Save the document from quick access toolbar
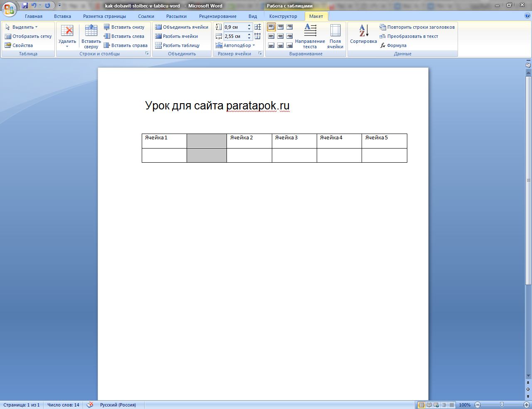The width and height of the screenshot is (532, 409). (25, 5)
